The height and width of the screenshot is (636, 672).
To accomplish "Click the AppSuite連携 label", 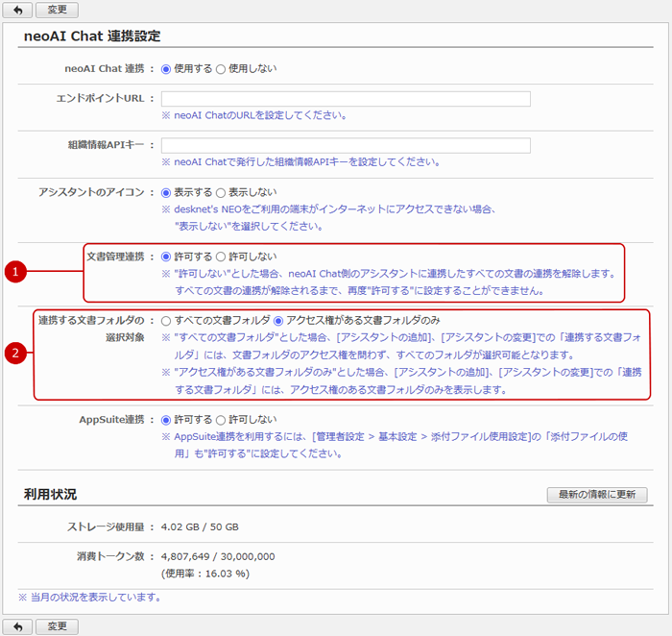I will (111, 420).
